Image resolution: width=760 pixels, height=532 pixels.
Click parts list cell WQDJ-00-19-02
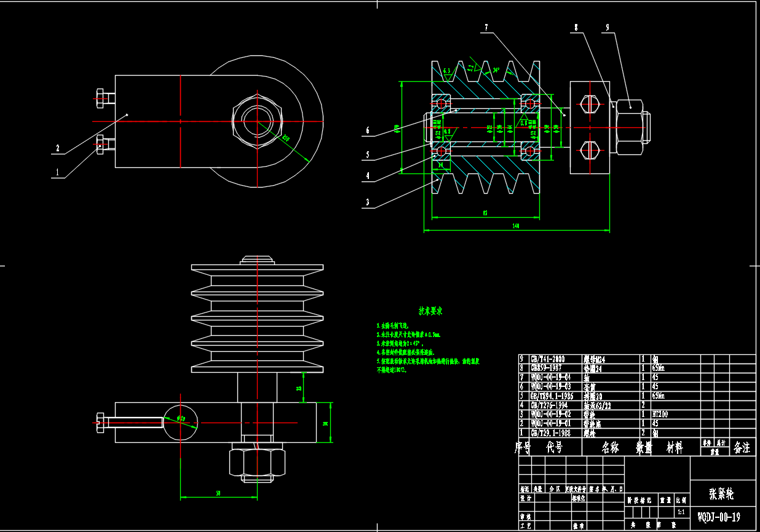tap(550, 415)
